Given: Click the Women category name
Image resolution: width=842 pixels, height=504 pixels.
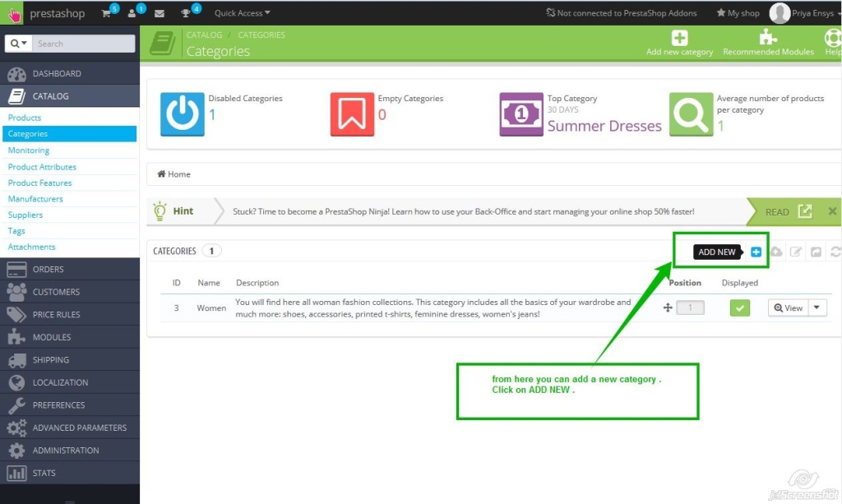Looking at the screenshot, I should click(211, 308).
